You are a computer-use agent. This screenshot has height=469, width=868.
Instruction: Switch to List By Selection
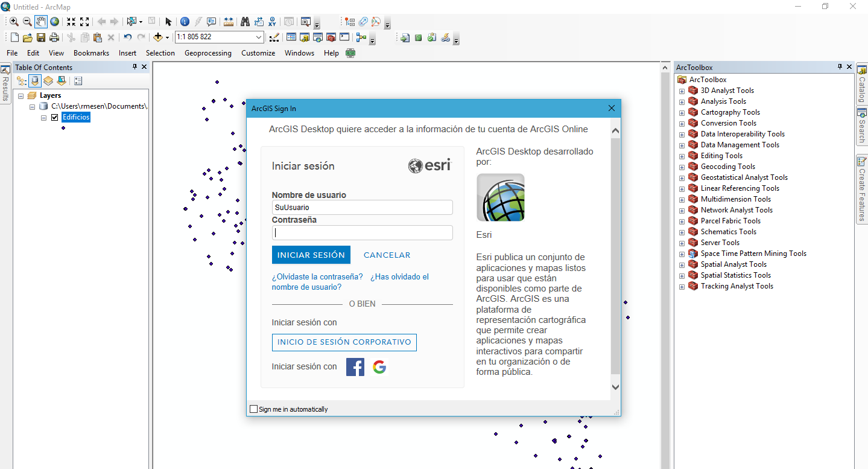[x=62, y=81]
